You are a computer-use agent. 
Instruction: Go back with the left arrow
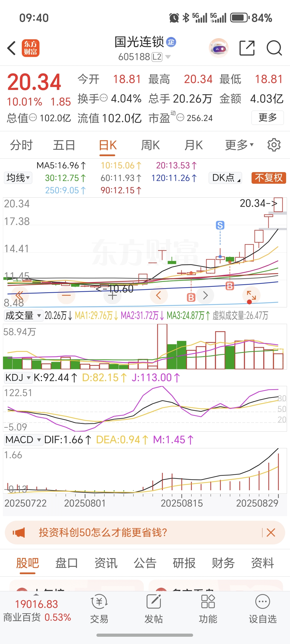(x=12, y=48)
